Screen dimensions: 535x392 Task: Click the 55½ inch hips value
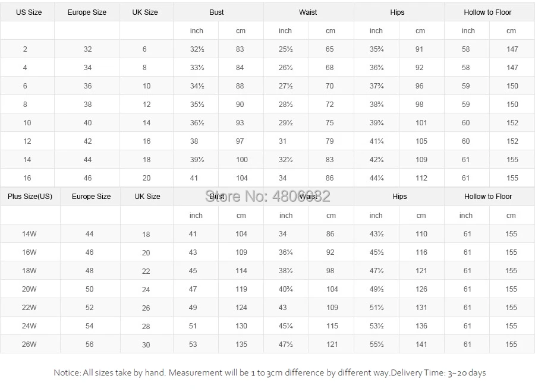[376, 344]
